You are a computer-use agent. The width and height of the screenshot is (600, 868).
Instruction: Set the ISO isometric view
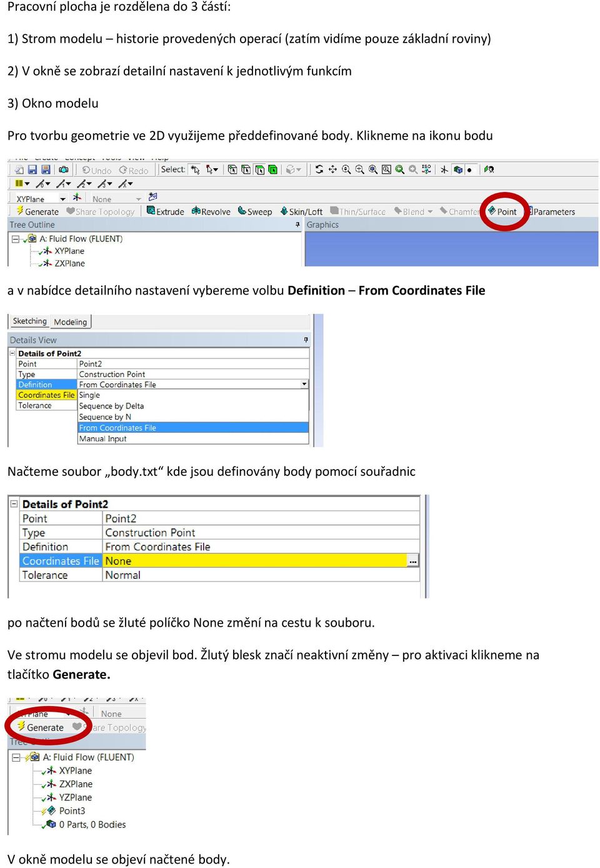pyautogui.click(x=426, y=169)
